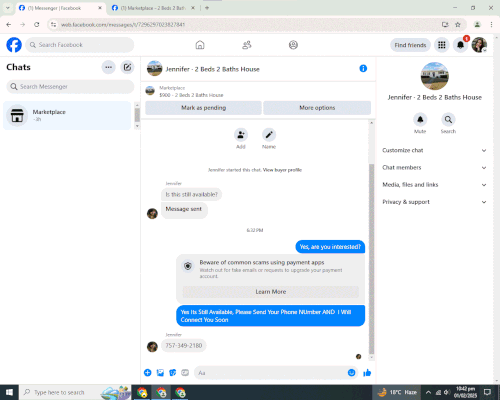Open chat options three-dots in Chats header
This screenshot has width=500, height=400.
click(x=108, y=67)
